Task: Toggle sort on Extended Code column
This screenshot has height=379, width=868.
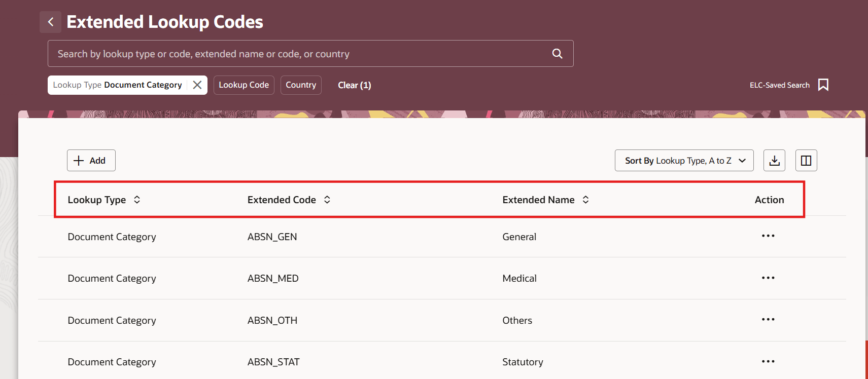Action: point(327,200)
